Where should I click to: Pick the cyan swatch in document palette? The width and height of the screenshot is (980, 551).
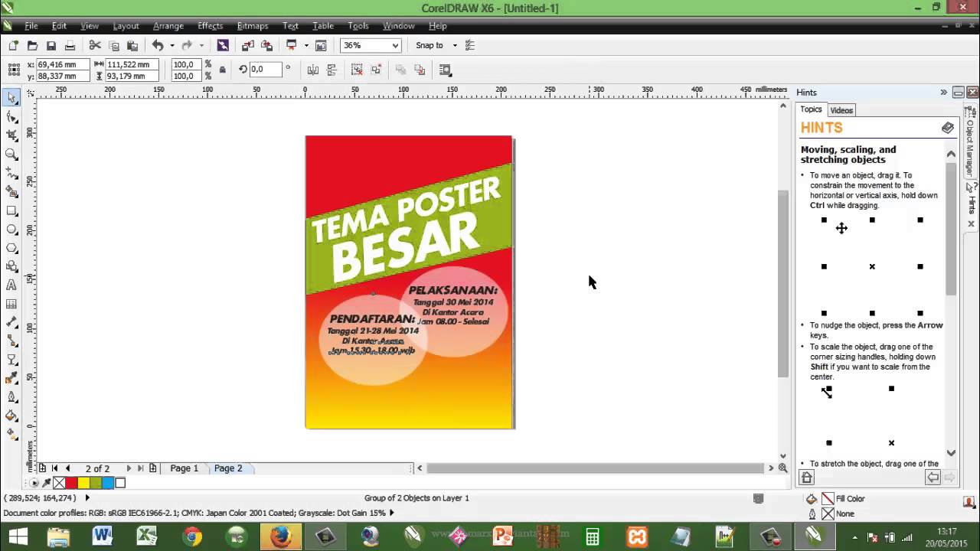click(108, 483)
